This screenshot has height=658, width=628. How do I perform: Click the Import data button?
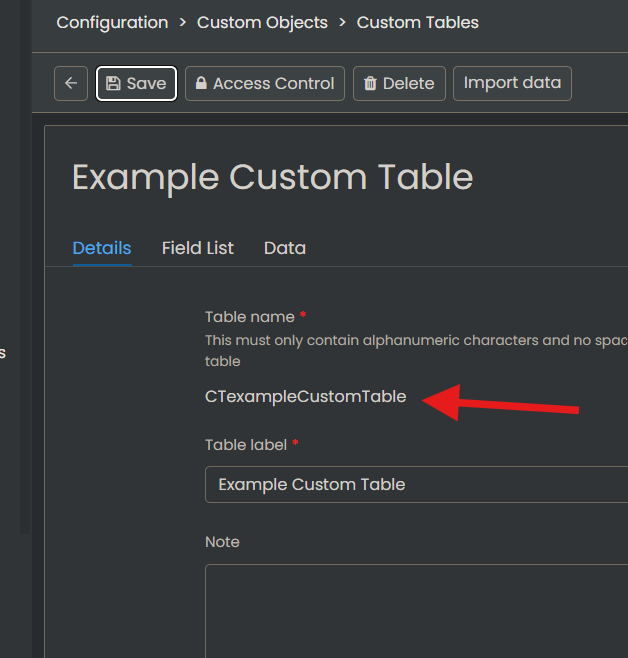512,84
